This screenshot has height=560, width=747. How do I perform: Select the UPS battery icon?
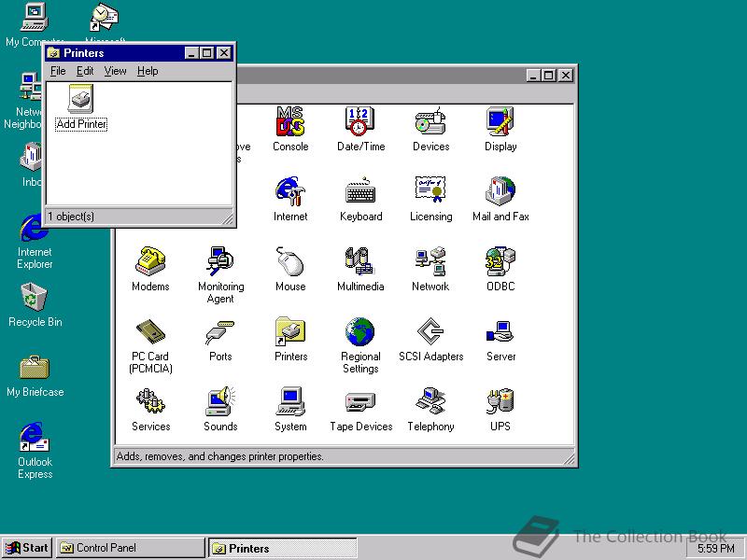[x=500, y=401]
